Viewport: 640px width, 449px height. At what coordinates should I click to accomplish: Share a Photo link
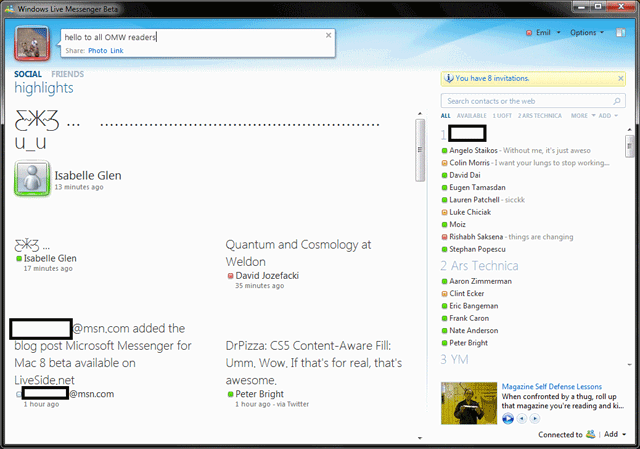98,51
